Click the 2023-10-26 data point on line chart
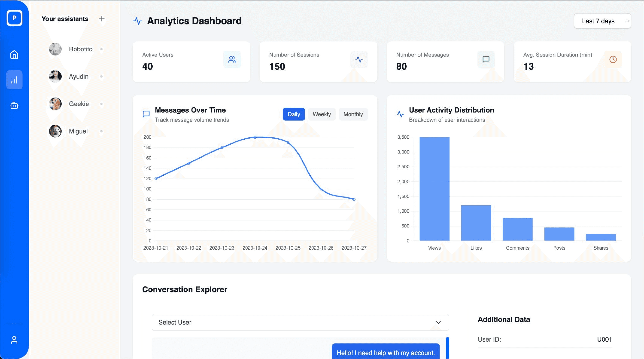Screen dimensions: 644x359 pyautogui.click(x=321, y=189)
